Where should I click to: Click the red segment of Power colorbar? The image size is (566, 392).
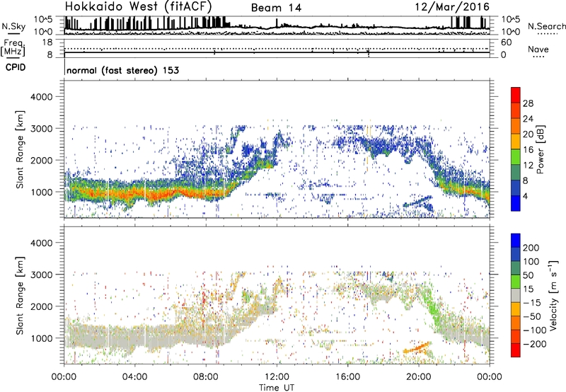(516, 95)
